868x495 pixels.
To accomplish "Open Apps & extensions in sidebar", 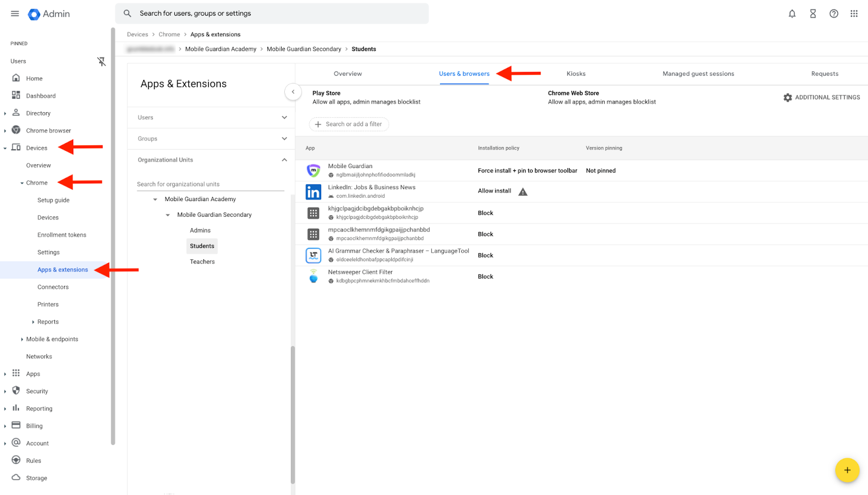I will coord(62,269).
